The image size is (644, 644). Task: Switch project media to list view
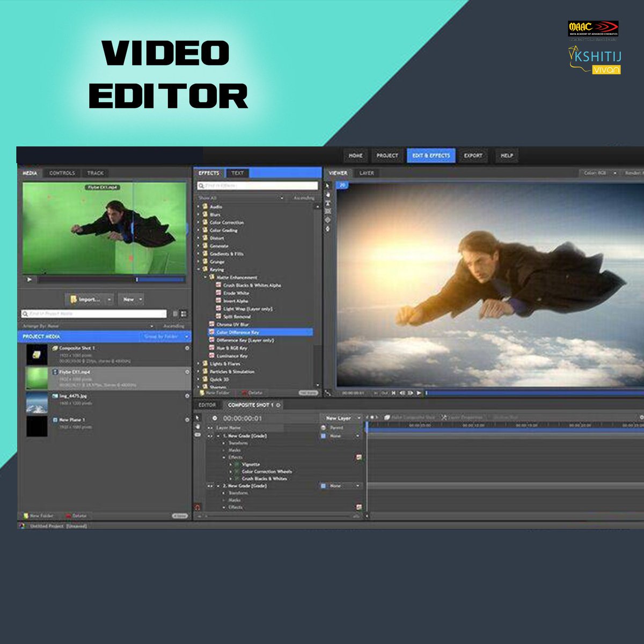[x=175, y=314]
